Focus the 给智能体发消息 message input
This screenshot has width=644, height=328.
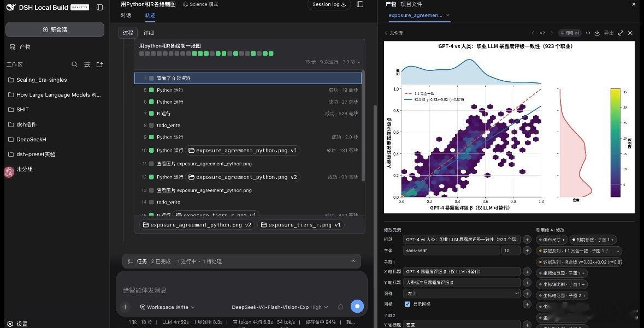pyautogui.click(x=241, y=290)
